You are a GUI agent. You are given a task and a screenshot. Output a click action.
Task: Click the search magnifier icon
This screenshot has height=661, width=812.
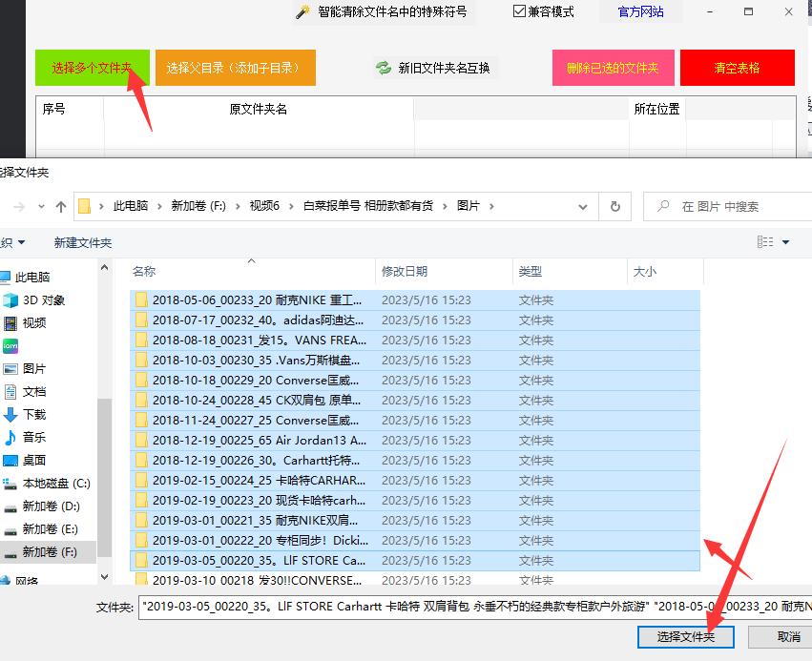coord(664,206)
